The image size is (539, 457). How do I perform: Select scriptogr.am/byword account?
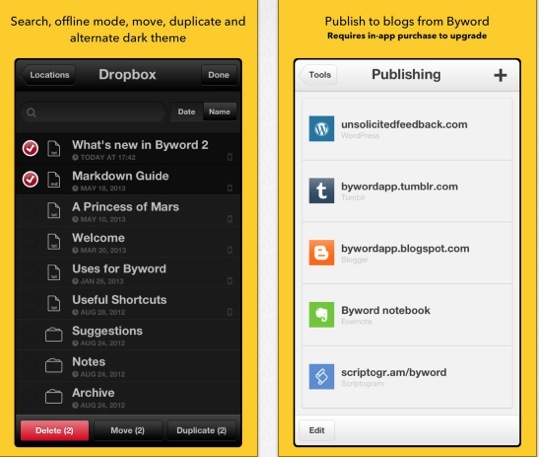(407, 377)
